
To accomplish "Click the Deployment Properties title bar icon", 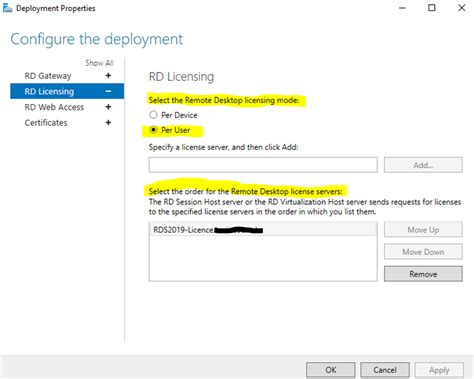I will [x=7, y=8].
